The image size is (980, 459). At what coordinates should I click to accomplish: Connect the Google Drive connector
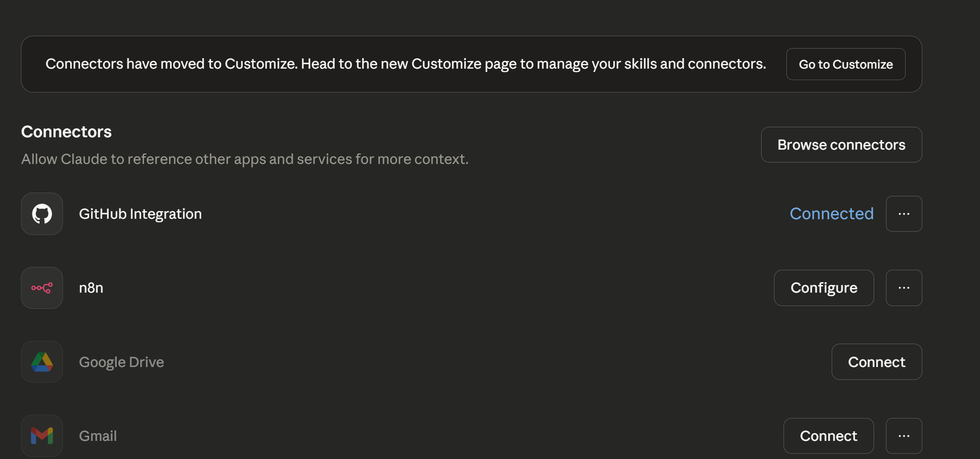[x=877, y=362]
